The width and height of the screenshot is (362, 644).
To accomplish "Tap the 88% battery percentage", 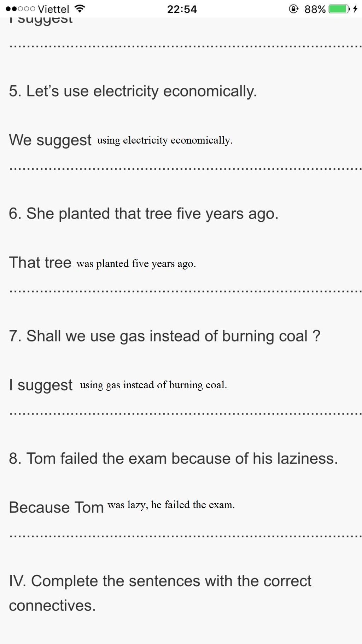I will tap(315, 9).
